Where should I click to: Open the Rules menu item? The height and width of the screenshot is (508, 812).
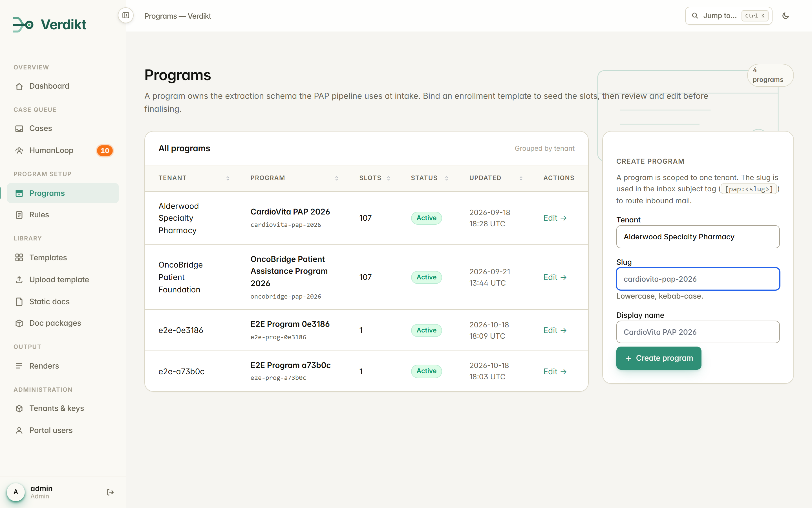pos(63,215)
